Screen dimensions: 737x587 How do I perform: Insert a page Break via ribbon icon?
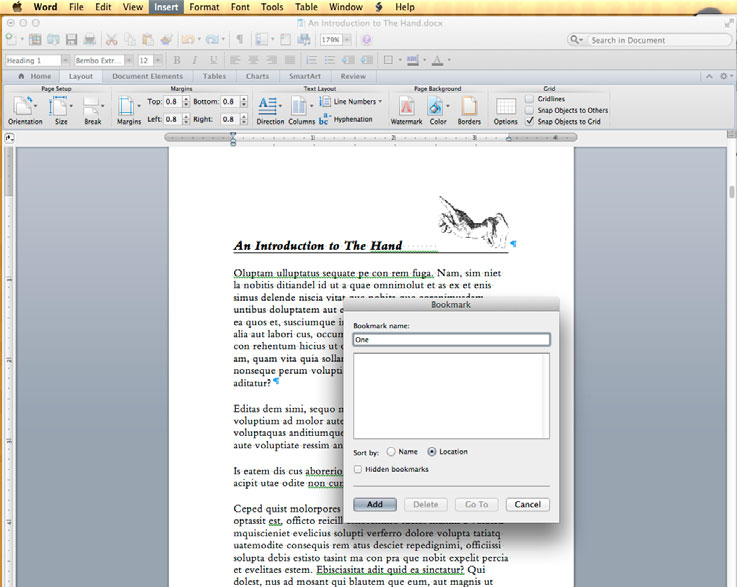click(92, 106)
